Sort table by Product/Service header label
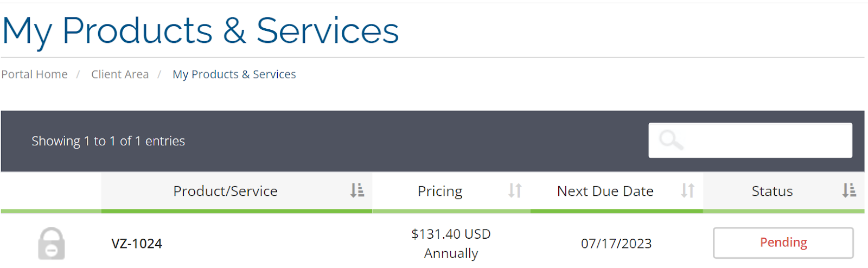 [x=225, y=191]
